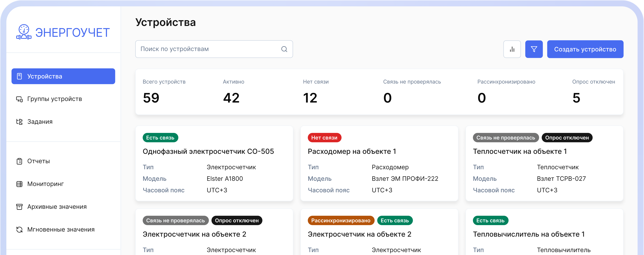The width and height of the screenshot is (644, 255).
Task: Click the search magnifier icon
Action: click(x=284, y=49)
